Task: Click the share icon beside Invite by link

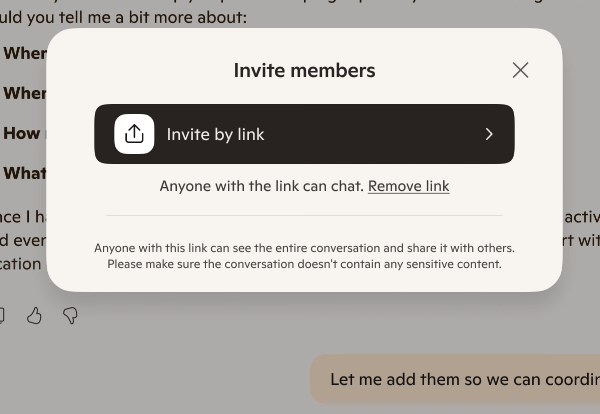Action: (x=134, y=134)
